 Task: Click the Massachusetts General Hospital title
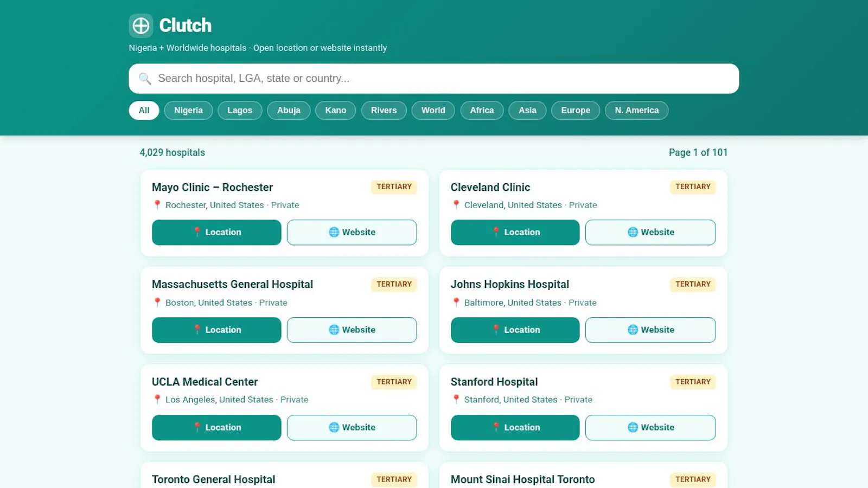[232, 284]
